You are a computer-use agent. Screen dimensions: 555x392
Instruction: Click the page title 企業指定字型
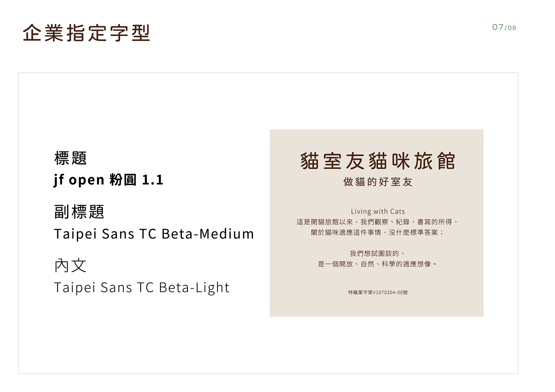coord(86,33)
